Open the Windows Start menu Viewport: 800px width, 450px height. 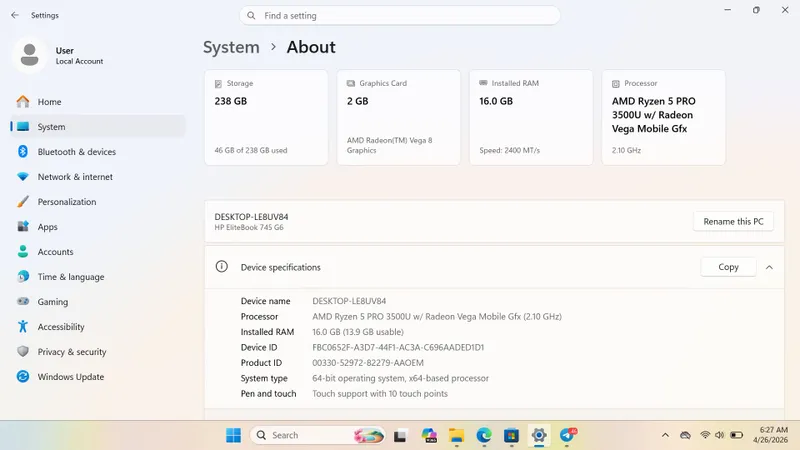(x=233, y=435)
